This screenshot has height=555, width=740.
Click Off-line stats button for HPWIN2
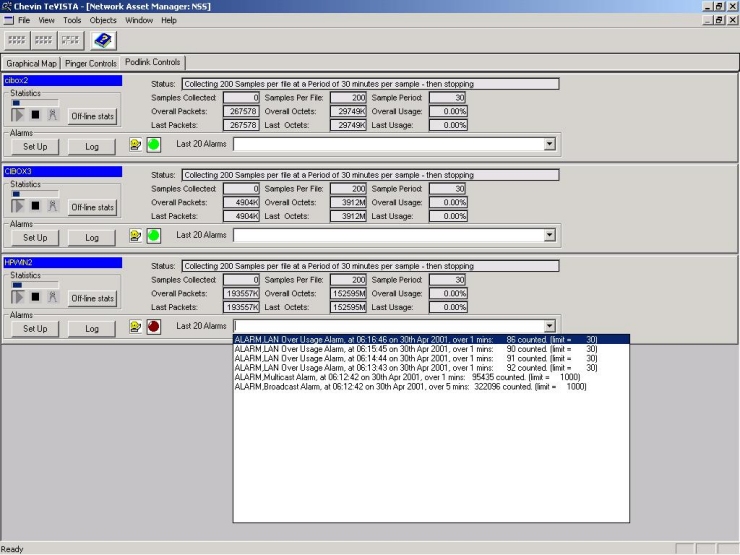(92, 298)
